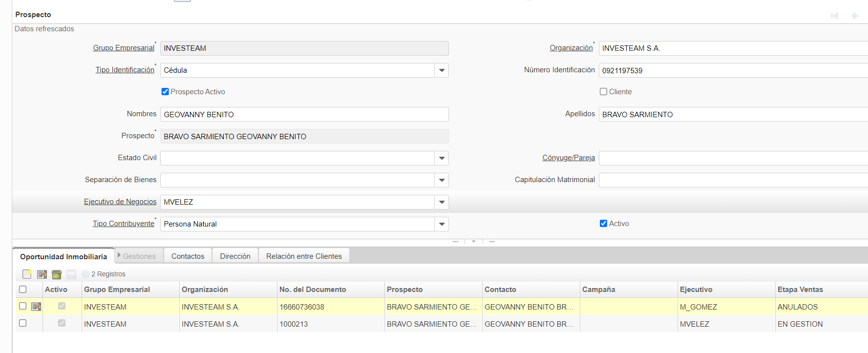Click the Nombres input field
This screenshot has height=353, width=868.
[x=304, y=114]
